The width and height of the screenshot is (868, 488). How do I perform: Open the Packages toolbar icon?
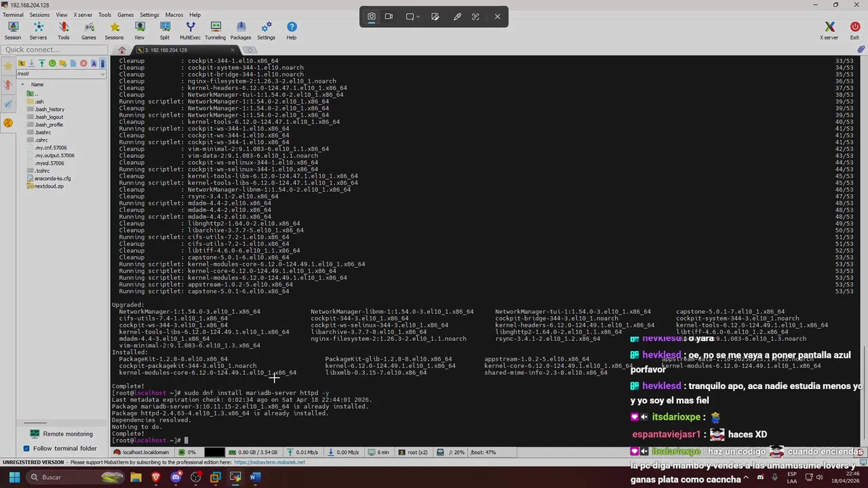[x=241, y=30]
